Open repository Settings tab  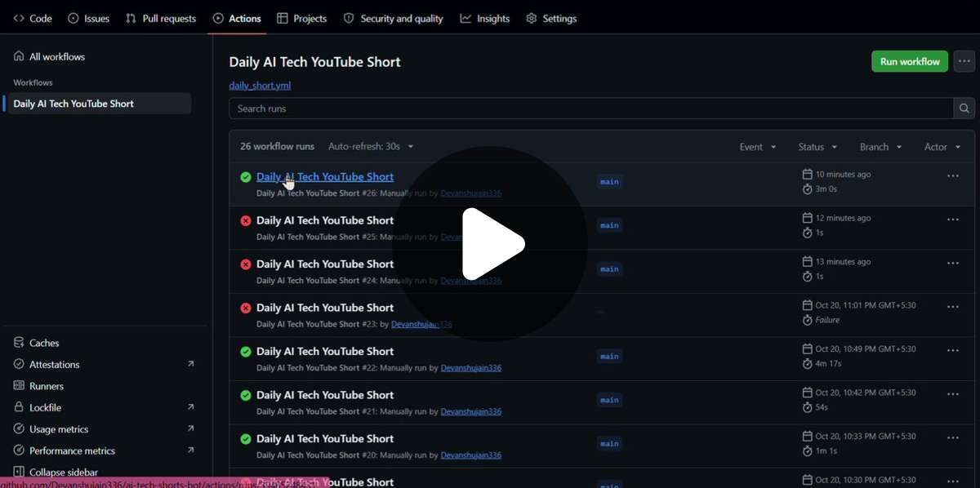[551, 18]
